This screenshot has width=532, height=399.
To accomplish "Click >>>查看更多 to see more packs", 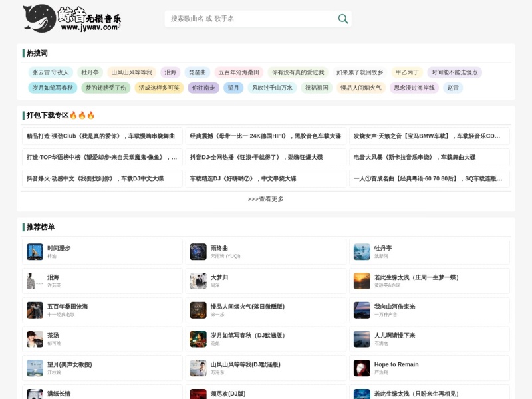I will pyautogui.click(x=265, y=199).
